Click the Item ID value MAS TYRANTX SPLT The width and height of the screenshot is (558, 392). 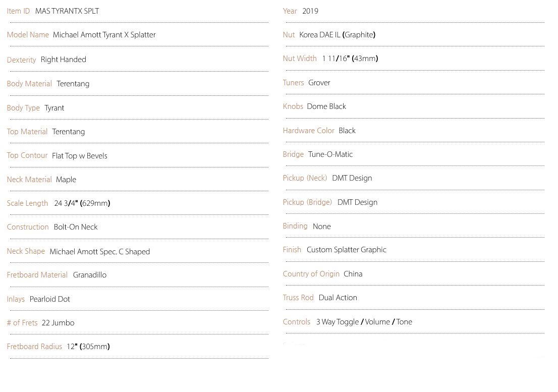coord(67,11)
